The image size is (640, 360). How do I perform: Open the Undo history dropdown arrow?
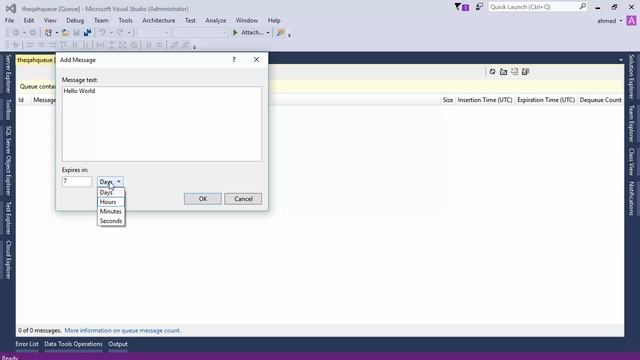tap(111, 33)
